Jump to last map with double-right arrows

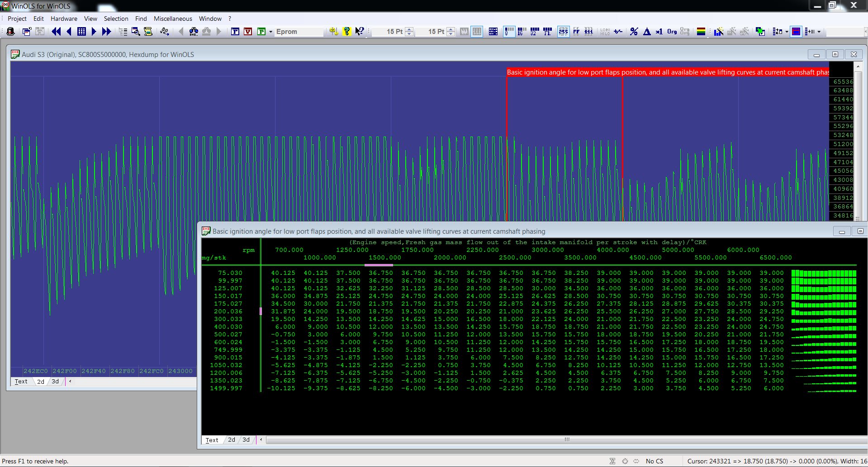106,31
